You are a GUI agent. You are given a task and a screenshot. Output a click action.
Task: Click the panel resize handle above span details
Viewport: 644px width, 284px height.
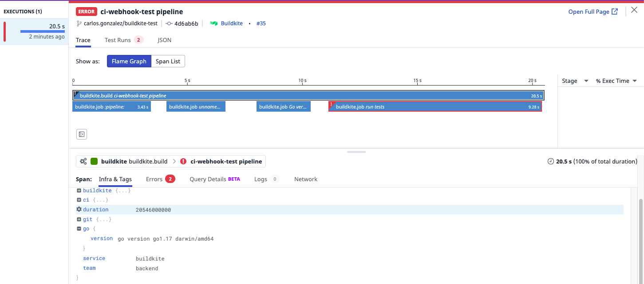point(356,152)
